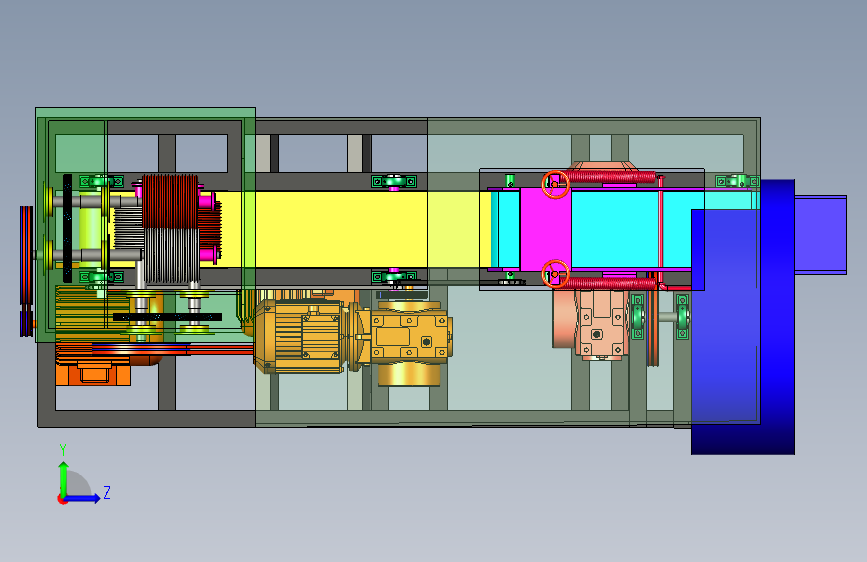Viewport: 867px width, 562px height.
Task: Select the black horizontal bar under the rollers
Action: coord(167,317)
